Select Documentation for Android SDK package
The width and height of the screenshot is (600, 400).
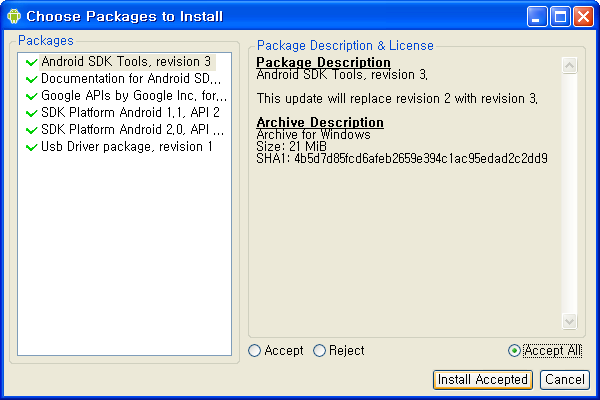[131, 79]
